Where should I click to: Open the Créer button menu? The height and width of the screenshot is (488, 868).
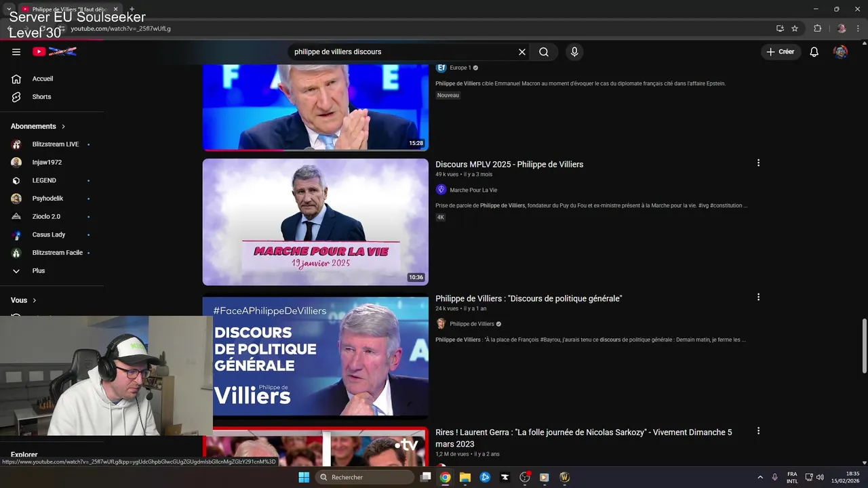(x=781, y=52)
